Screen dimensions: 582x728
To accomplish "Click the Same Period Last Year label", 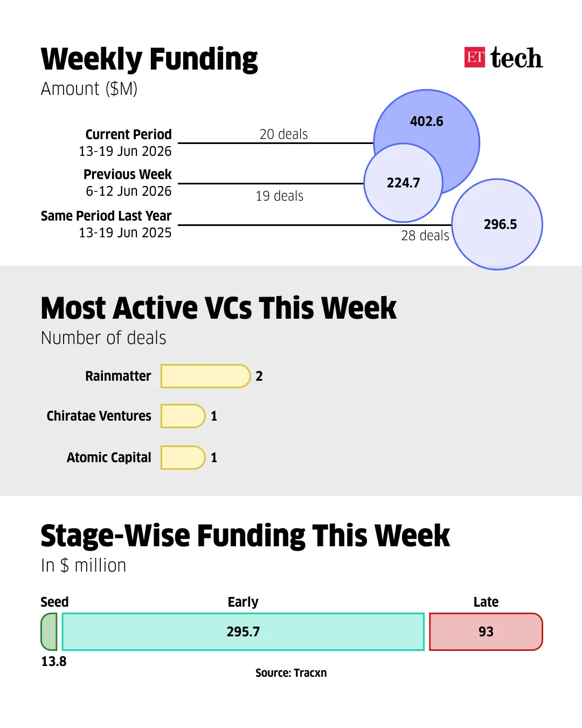I will (x=106, y=216).
